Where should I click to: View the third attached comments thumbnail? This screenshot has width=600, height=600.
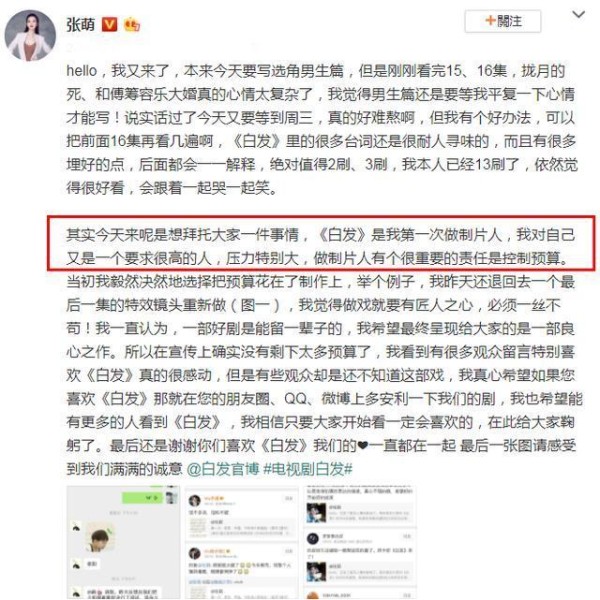coord(360,542)
